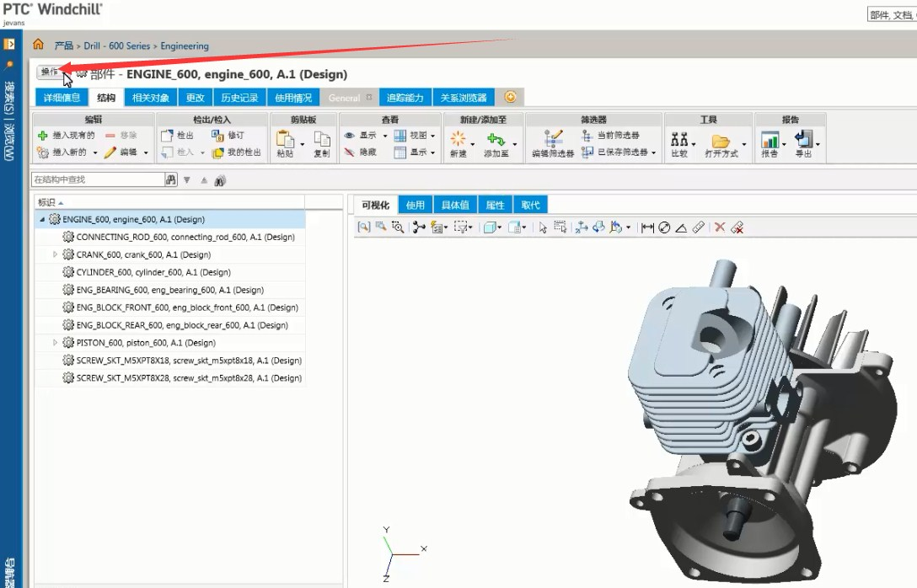The width and height of the screenshot is (917, 588).
Task: Click the advanced find double-binoculars icon
Action: click(x=220, y=180)
